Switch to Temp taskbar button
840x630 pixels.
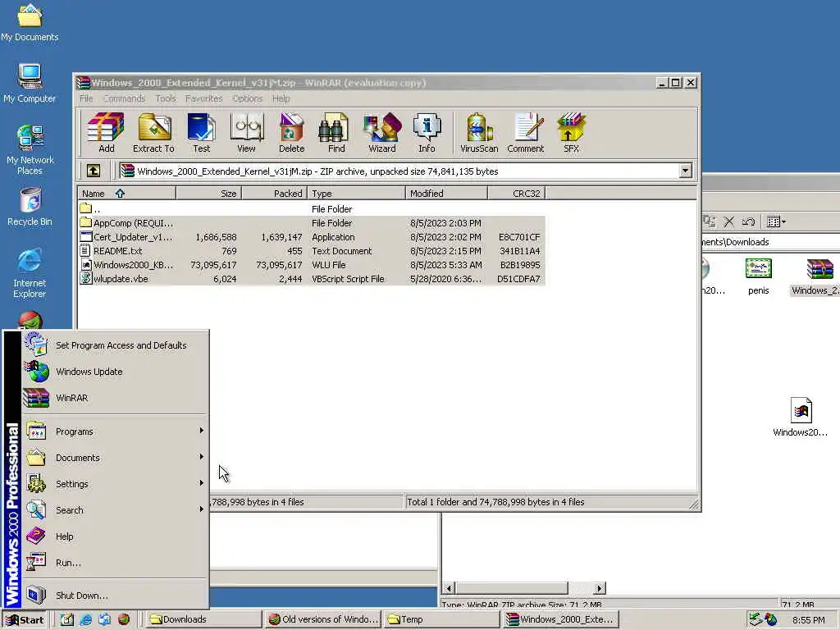(x=442, y=619)
